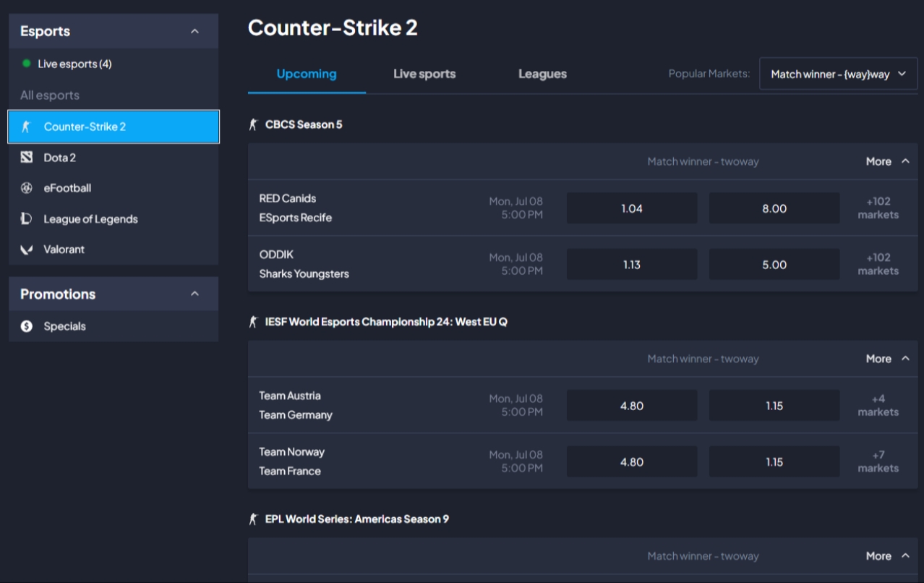Select Valorant in the sidebar
The width and height of the screenshot is (924, 583).
coord(114,250)
